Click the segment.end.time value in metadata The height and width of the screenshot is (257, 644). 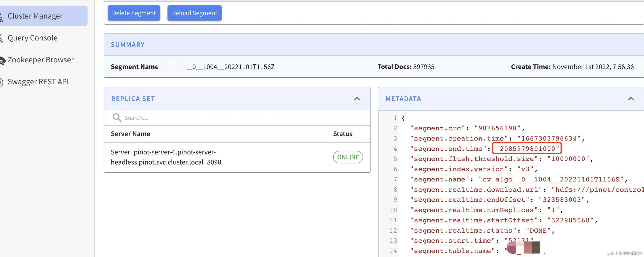[x=527, y=149]
